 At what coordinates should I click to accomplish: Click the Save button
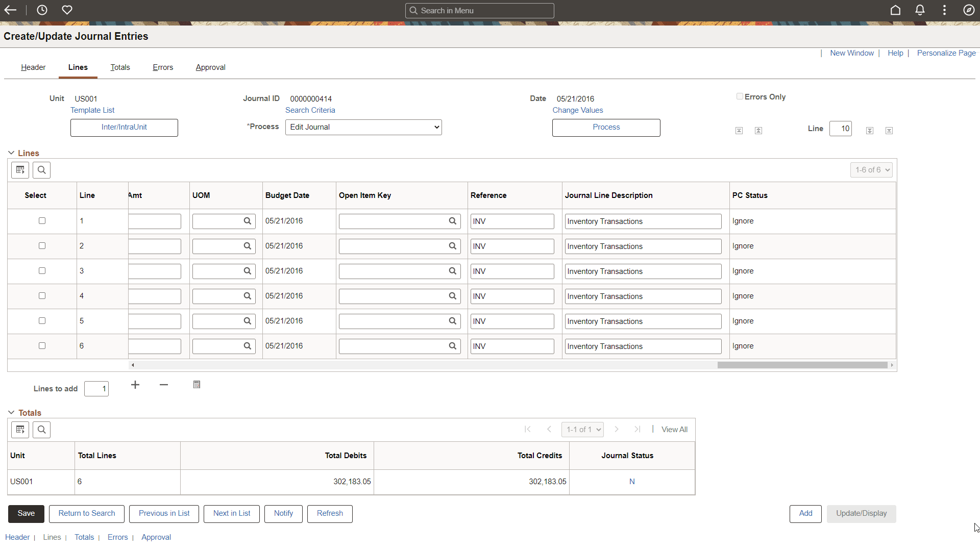[26, 514]
